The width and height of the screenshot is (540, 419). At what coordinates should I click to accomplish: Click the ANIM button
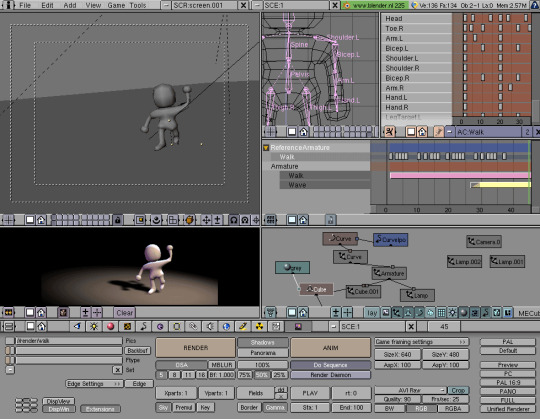331,348
